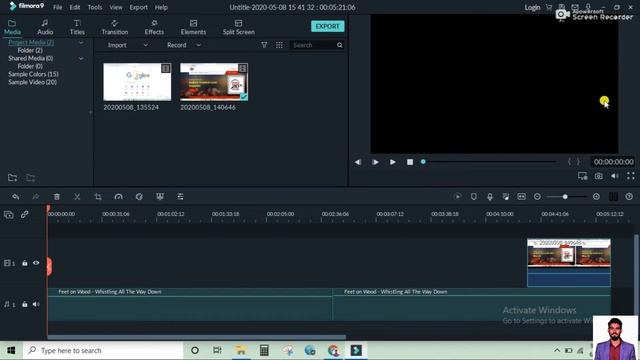Open the File menu
Viewport: 640px width, 360px height.
click(x=58, y=7)
